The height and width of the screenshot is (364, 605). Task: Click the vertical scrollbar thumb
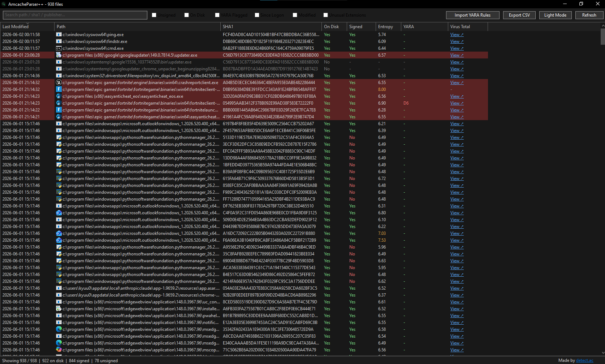point(602,36)
